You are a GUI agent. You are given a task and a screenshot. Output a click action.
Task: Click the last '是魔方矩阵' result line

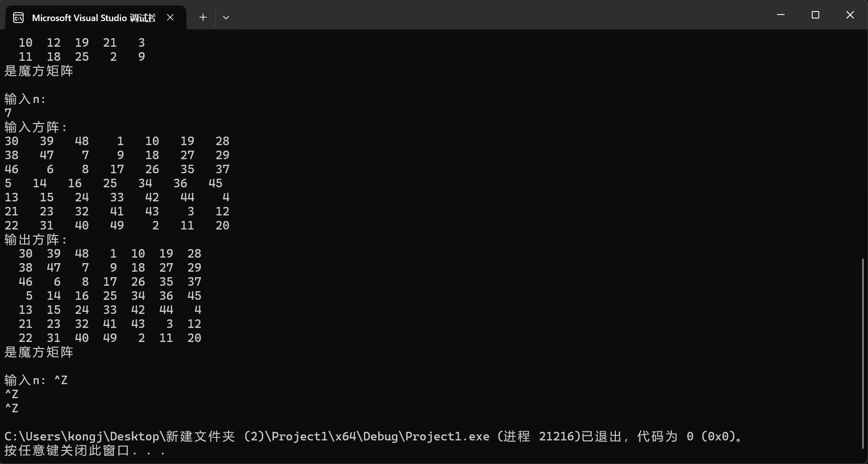[x=39, y=352]
